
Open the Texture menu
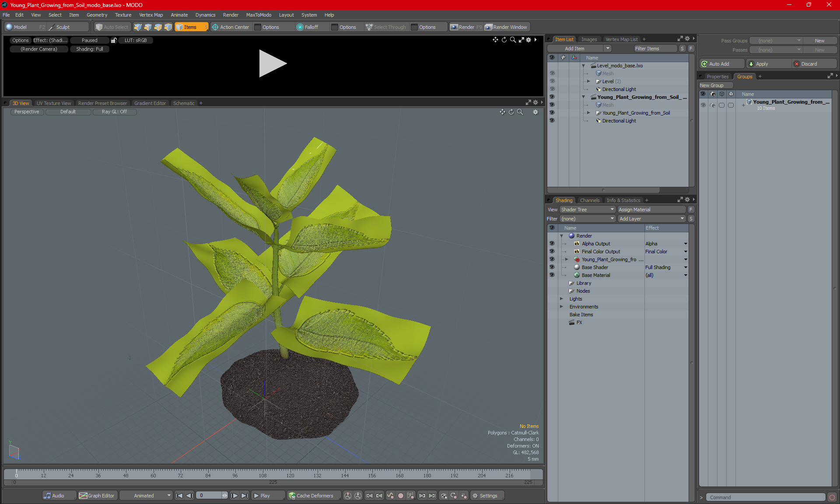[x=123, y=15]
